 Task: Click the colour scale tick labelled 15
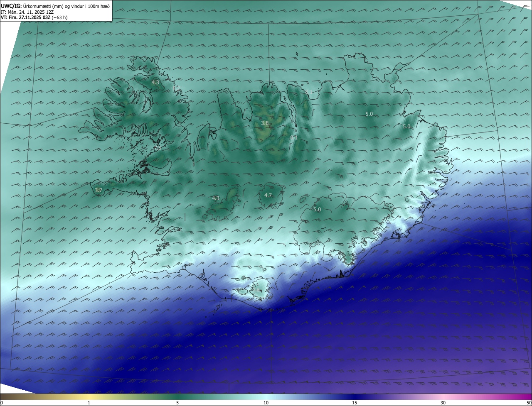pyautogui.click(x=355, y=403)
